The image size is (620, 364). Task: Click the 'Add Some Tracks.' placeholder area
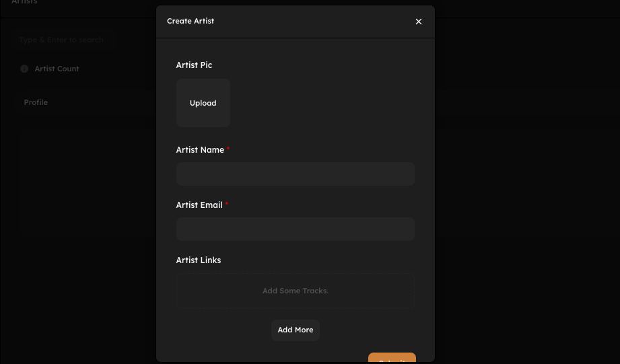(295, 291)
